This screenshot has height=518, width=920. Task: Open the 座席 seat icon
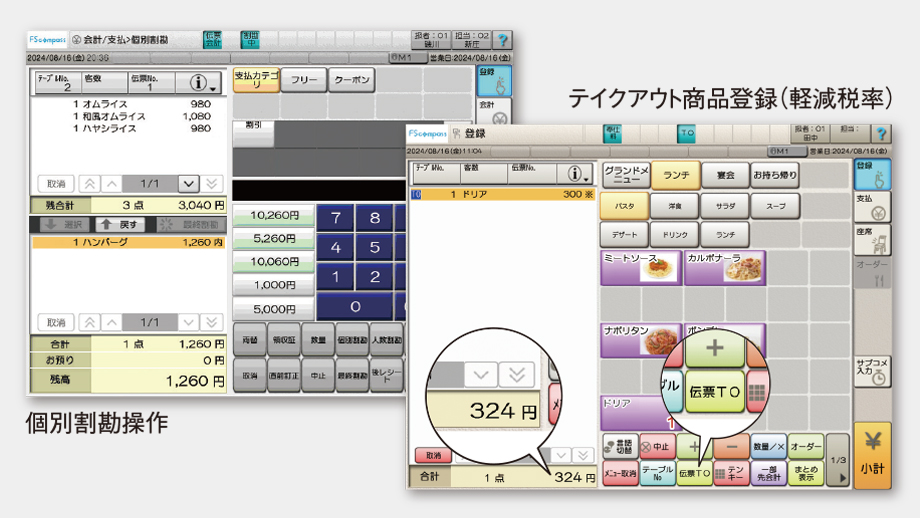[x=872, y=240]
